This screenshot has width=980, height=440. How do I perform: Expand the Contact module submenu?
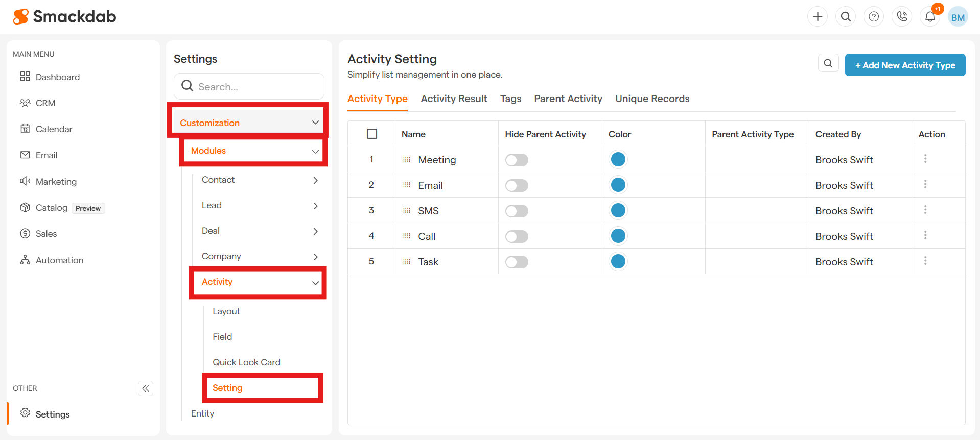pos(315,180)
